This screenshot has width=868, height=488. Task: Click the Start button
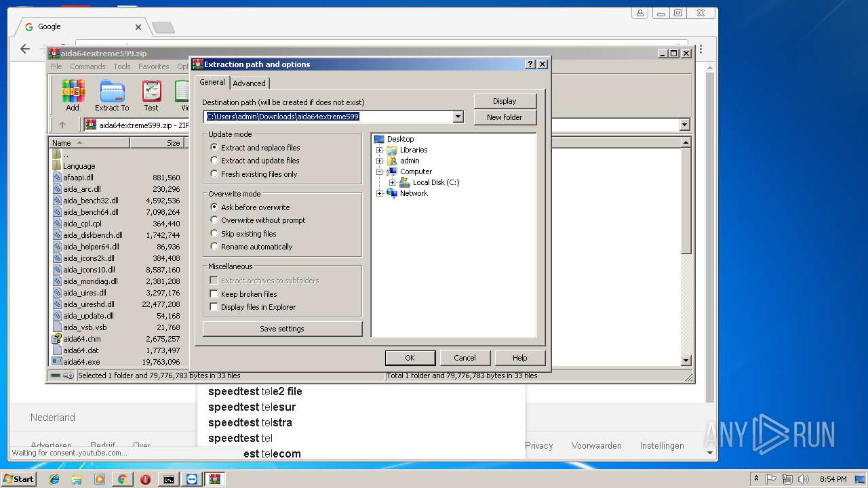coord(19,479)
